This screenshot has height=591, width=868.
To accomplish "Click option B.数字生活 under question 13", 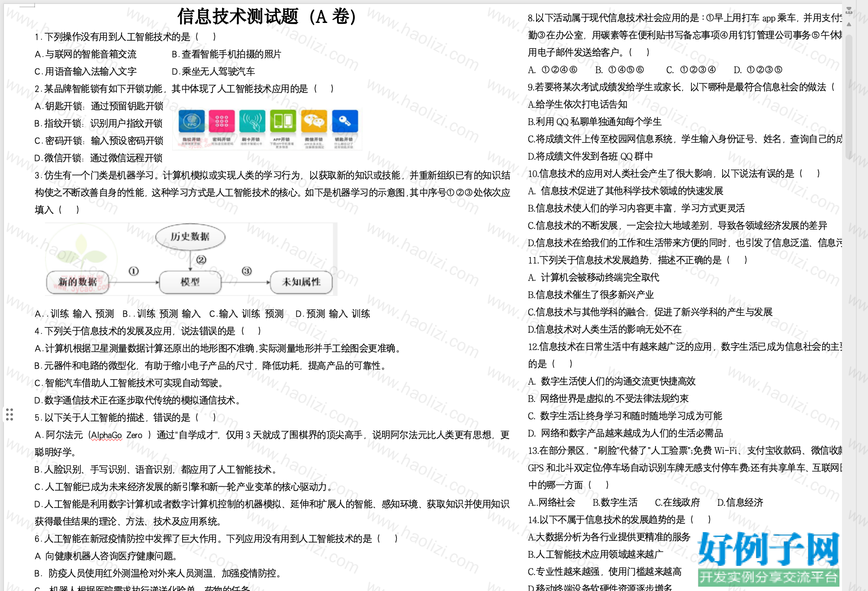I will [615, 502].
